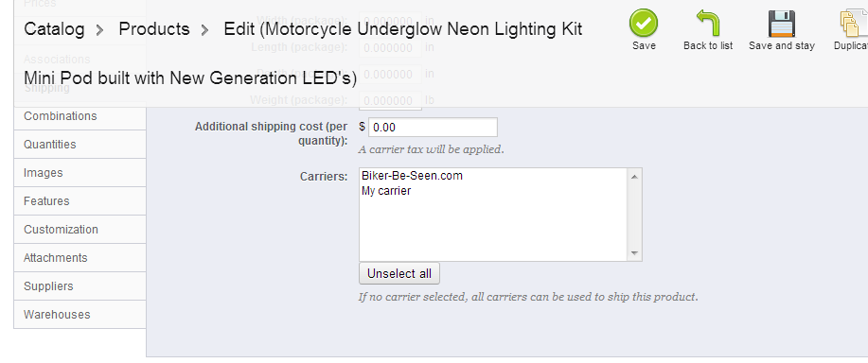Click the carriers list scroll up arrow
The width and height of the screenshot is (868, 363).
click(x=634, y=176)
